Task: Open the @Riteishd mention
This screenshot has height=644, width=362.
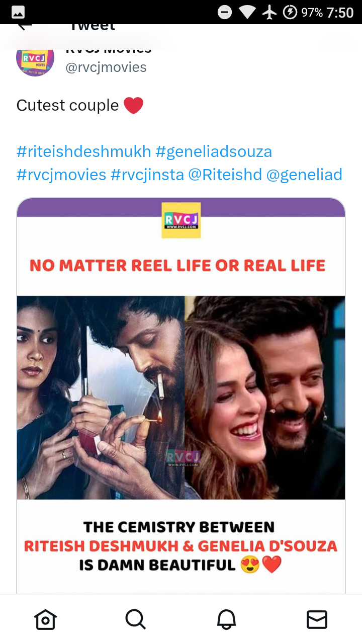Action: pos(225,175)
